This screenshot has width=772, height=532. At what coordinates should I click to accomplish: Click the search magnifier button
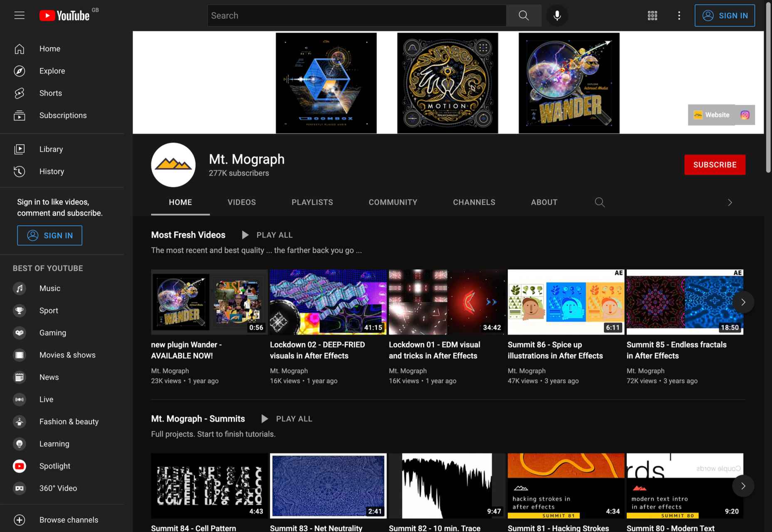tap(524, 15)
